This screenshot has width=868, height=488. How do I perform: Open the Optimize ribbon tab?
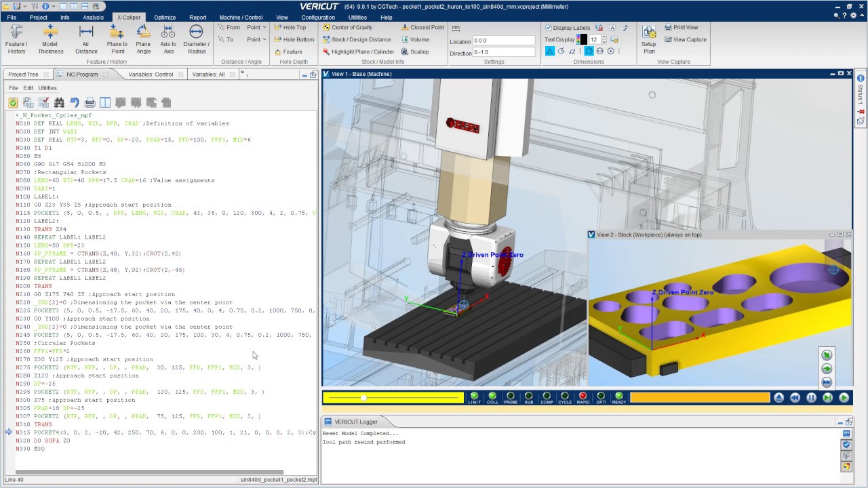[165, 18]
